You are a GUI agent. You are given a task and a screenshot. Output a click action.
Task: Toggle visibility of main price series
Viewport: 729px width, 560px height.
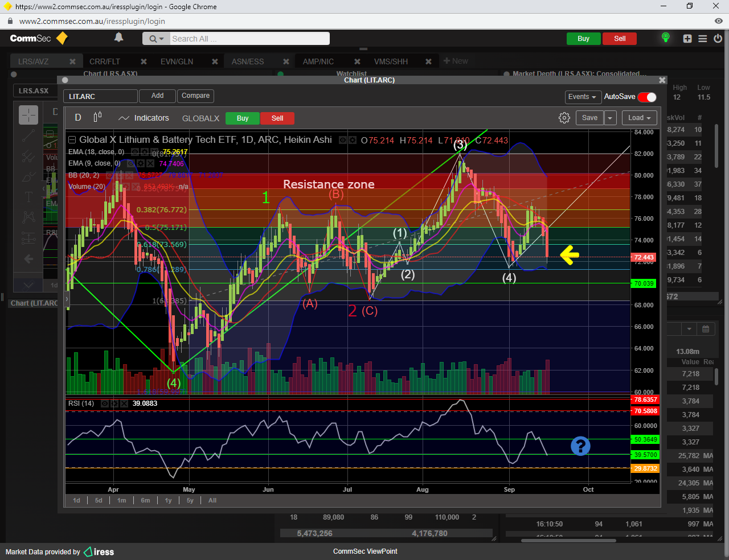[343, 140]
